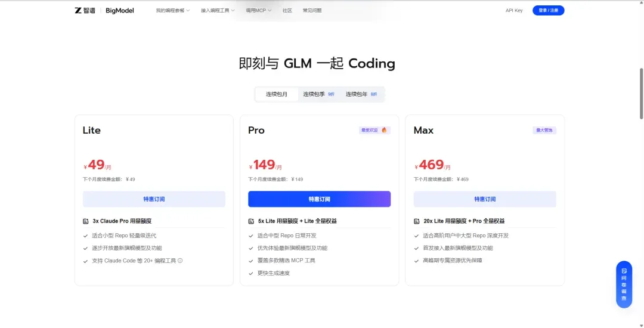The image size is (644, 328).
Task: Click the 最受欢迎 flame badge on Pro
Action: coord(374,130)
